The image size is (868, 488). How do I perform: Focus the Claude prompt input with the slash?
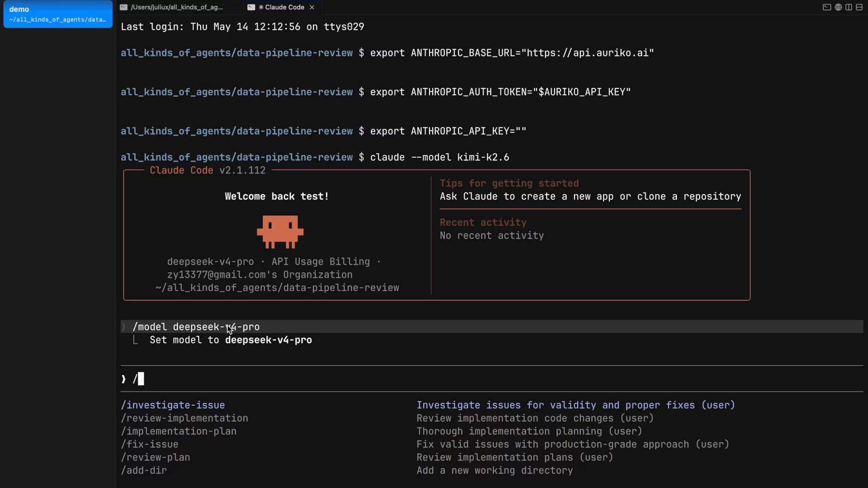[492, 379]
